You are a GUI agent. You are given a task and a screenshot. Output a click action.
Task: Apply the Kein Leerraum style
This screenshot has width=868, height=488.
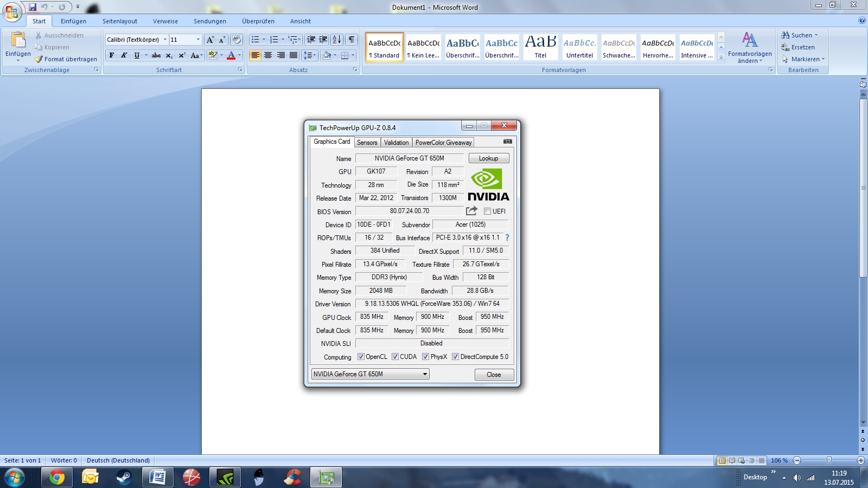pos(424,47)
